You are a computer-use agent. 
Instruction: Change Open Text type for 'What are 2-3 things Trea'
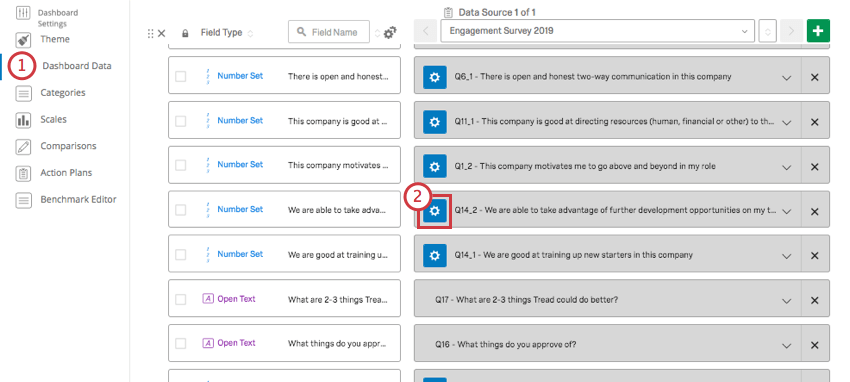click(x=229, y=299)
